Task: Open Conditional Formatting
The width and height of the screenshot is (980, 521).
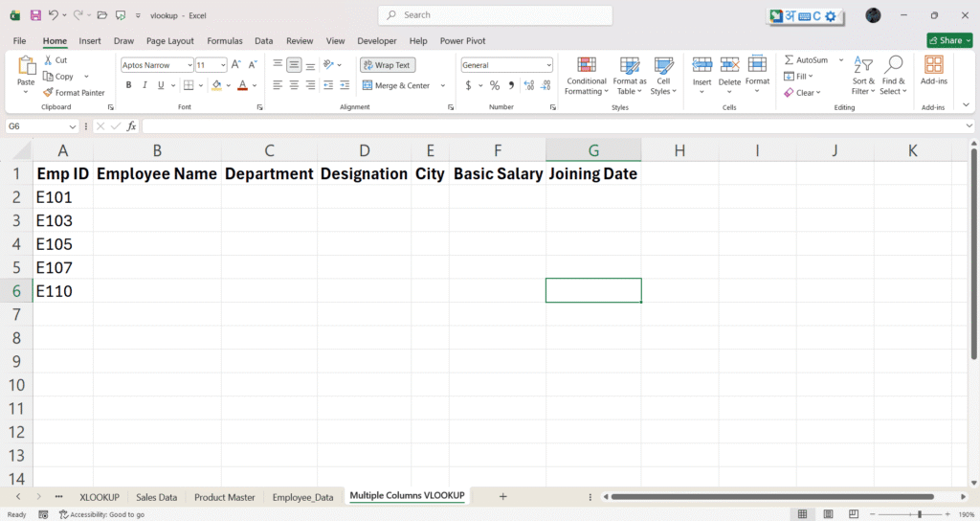Action: [587, 76]
